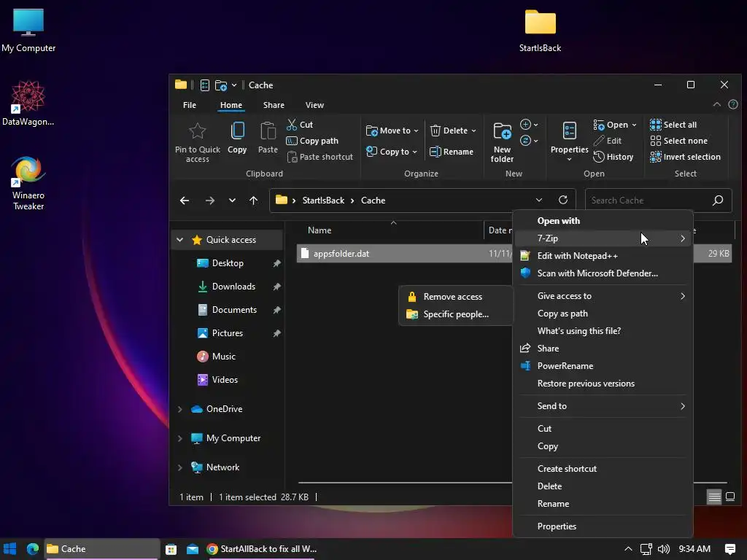Screen dimensions: 747x560
Task: Switch to the Share ribbon tab
Action: coord(274,105)
